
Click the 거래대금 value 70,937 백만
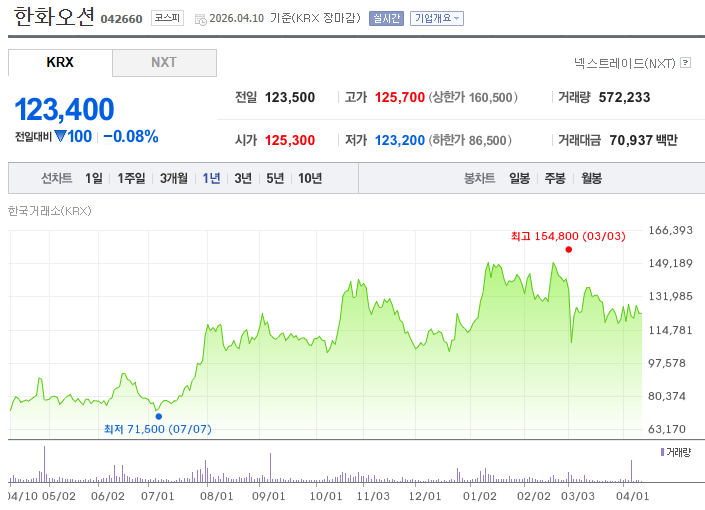pyautogui.click(x=643, y=141)
